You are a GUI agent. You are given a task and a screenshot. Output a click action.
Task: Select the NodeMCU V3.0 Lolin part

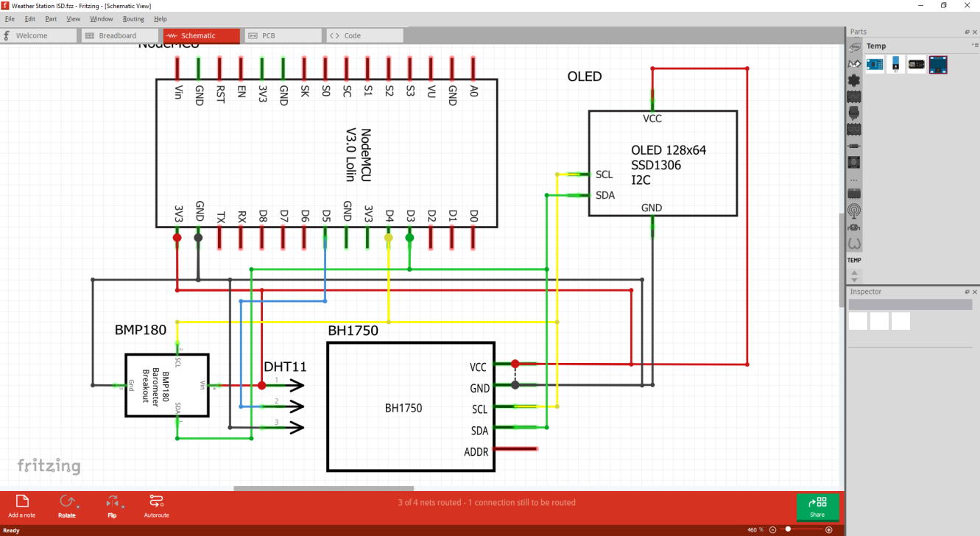click(325, 153)
